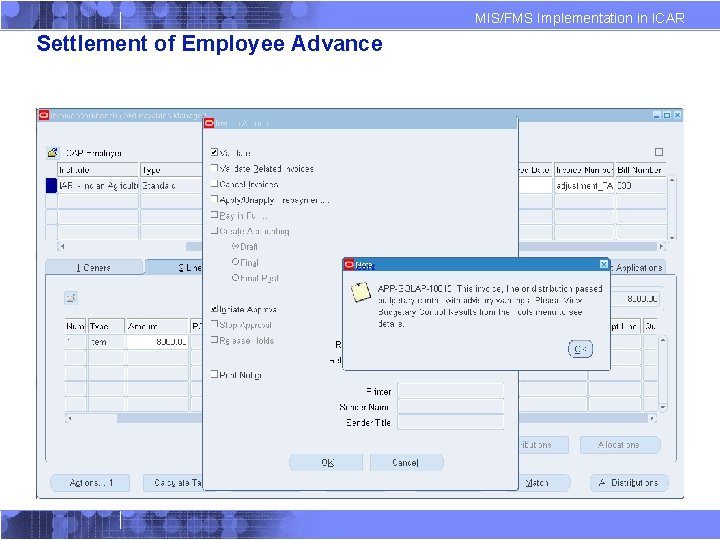Image resolution: width=720 pixels, height=540 pixels.
Task: Click the folder edit icon beside ICAR Employee
Action: (x=53, y=152)
